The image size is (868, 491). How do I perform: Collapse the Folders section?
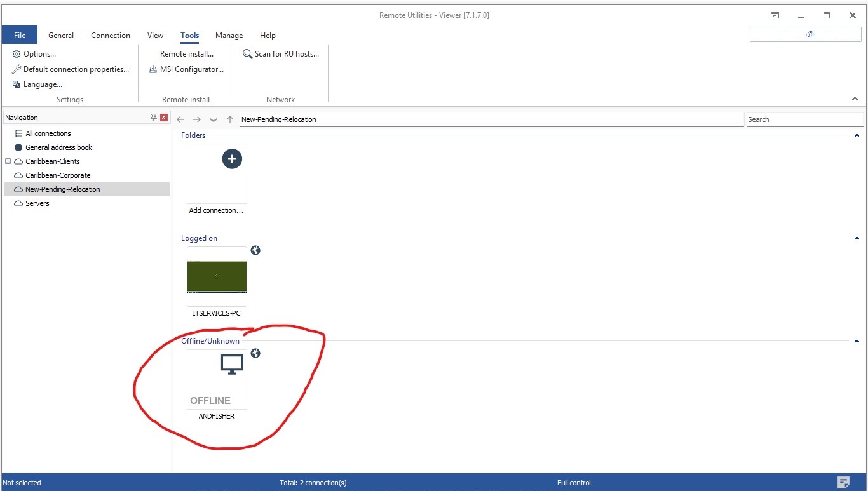[x=857, y=135]
